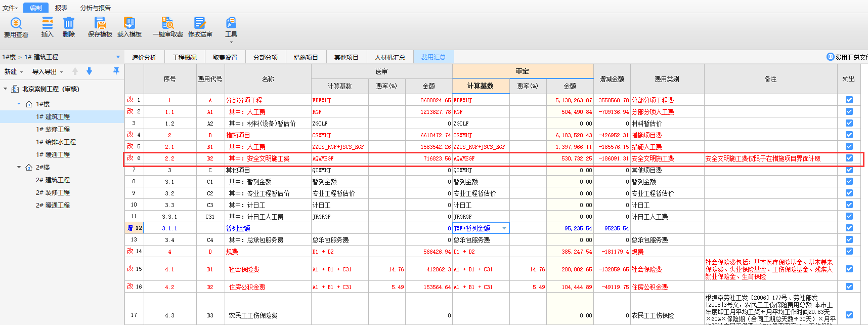The image size is (868, 325).
Task: Move item down with blue down arrow
Action: (90, 71)
